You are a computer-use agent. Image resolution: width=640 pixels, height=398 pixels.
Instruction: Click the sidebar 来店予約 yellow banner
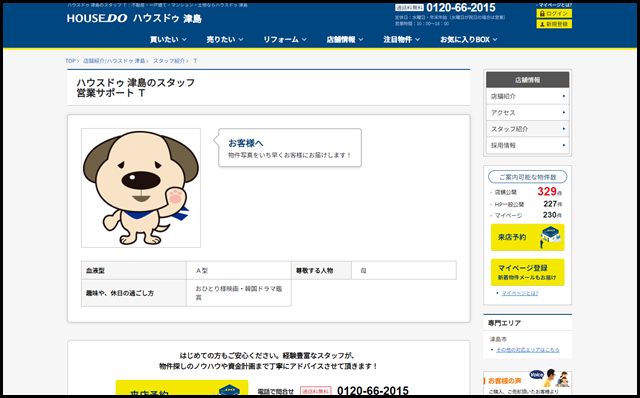click(x=527, y=237)
